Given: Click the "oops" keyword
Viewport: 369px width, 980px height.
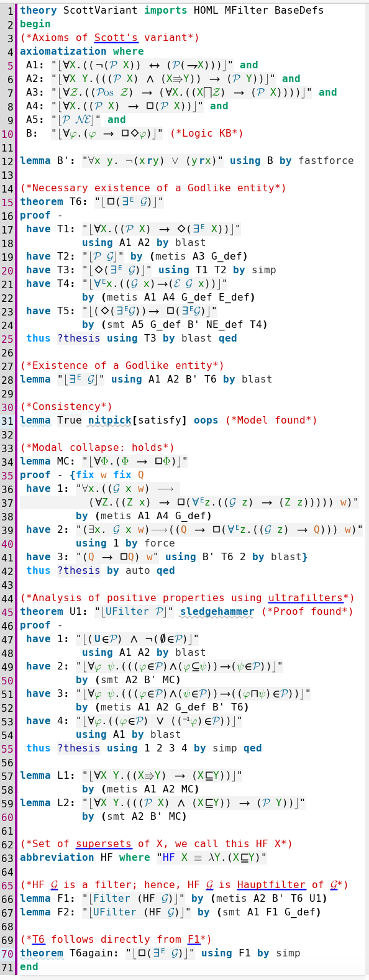Looking at the screenshot, I should pyautogui.click(x=206, y=420).
